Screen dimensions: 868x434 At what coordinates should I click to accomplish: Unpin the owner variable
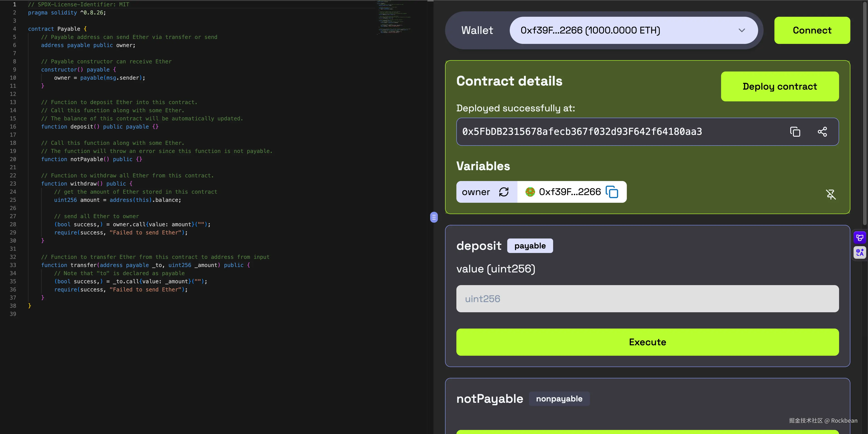(x=831, y=195)
